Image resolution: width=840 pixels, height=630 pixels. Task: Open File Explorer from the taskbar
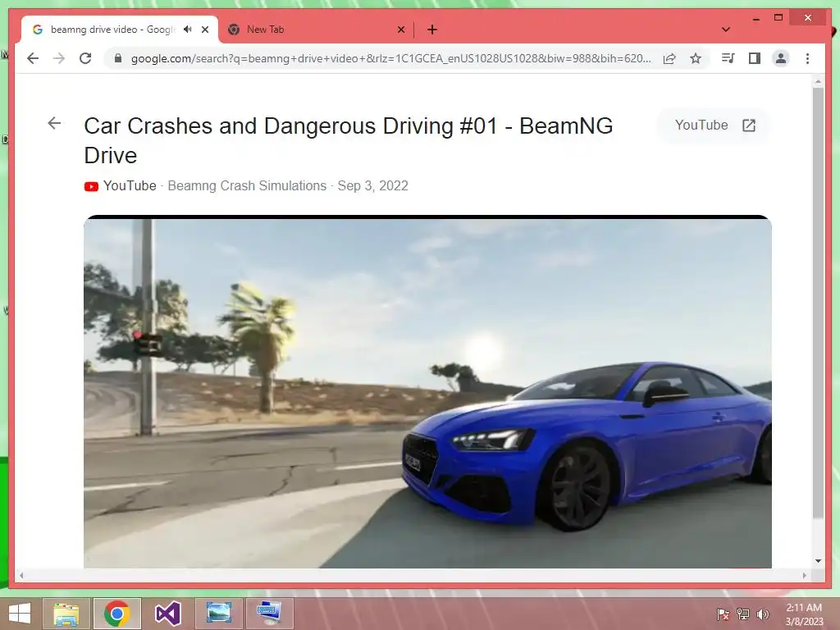click(66, 614)
